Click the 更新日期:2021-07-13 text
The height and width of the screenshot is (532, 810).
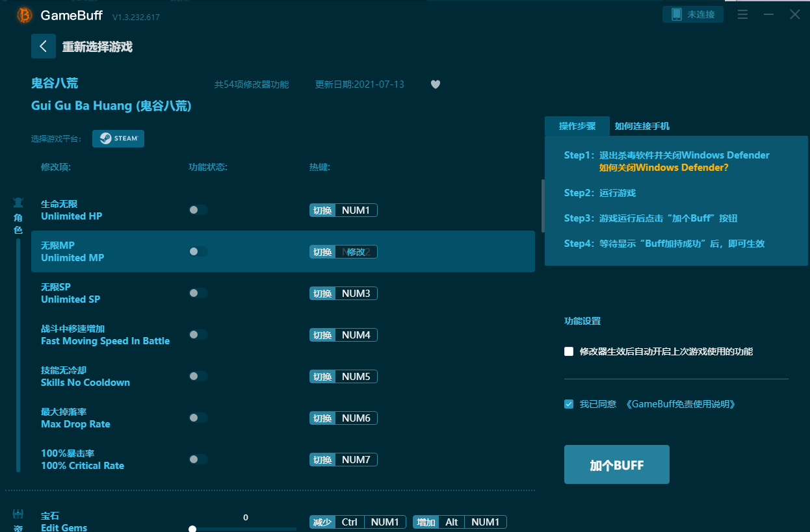(x=359, y=84)
